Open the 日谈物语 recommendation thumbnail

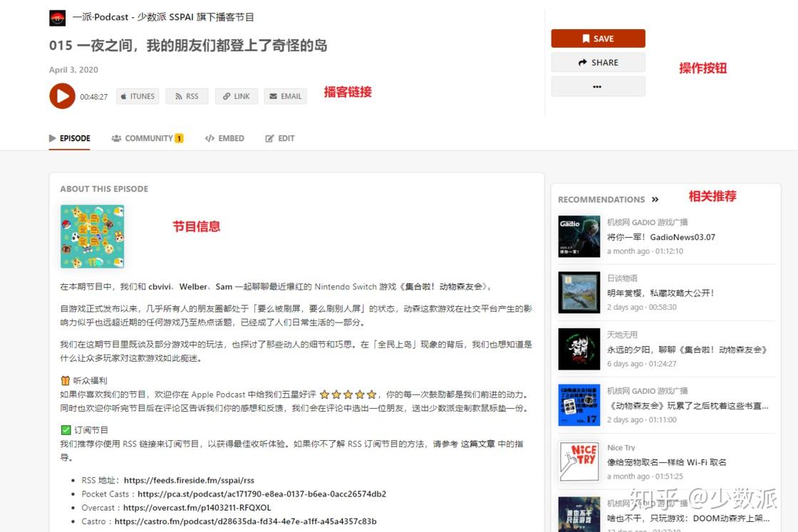coord(579,293)
